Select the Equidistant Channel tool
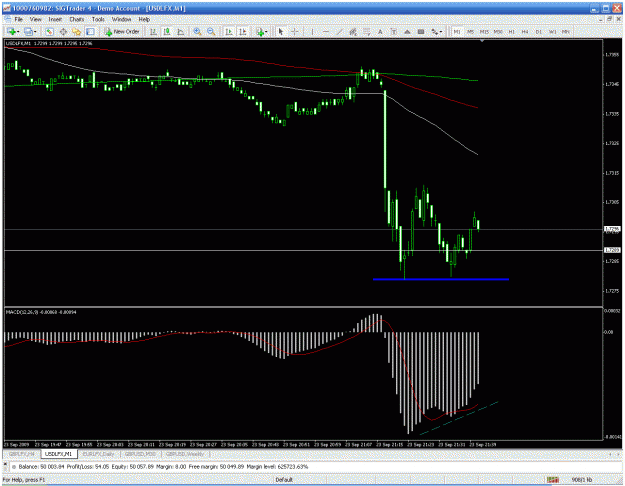Image resolution: width=625 pixels, height=486 pixels. tap(353, 31)
